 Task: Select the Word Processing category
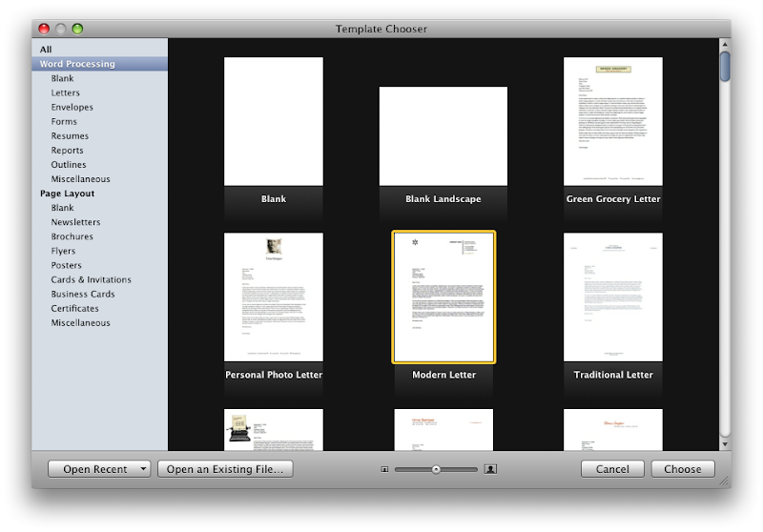coord(77,64)
